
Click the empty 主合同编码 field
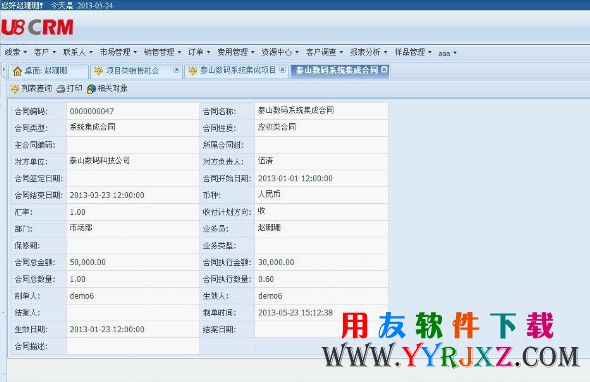tap(132, 145)
